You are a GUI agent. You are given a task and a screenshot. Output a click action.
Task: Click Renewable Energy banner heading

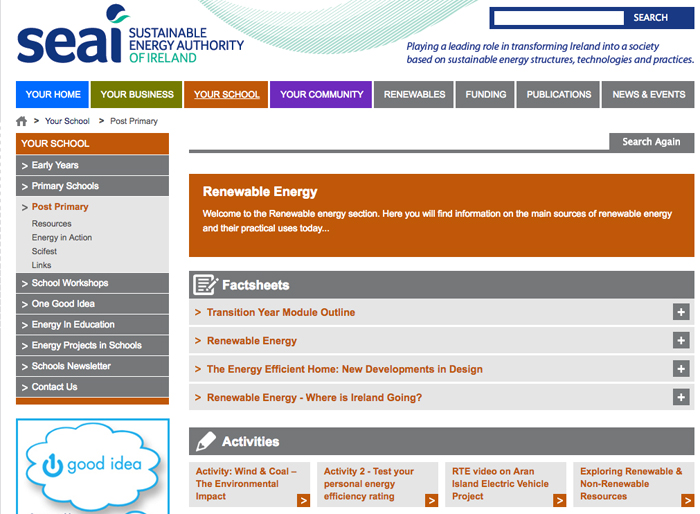tap(260, 192)
